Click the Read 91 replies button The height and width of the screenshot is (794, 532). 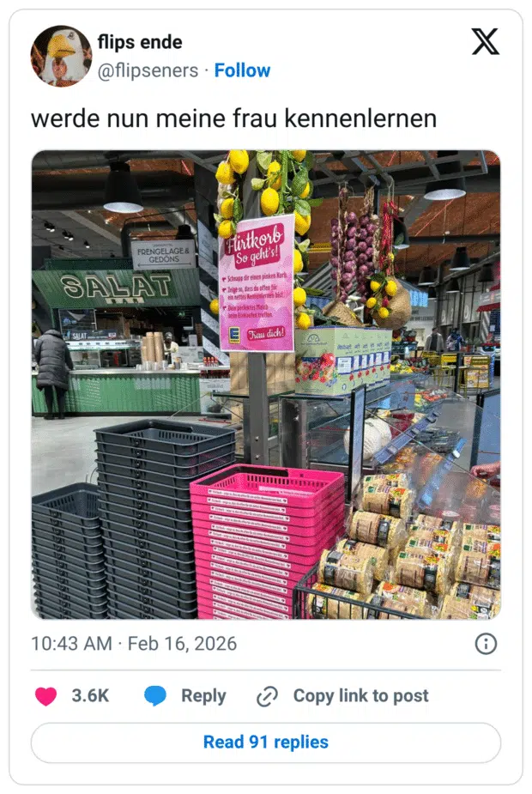click(266, 742)
